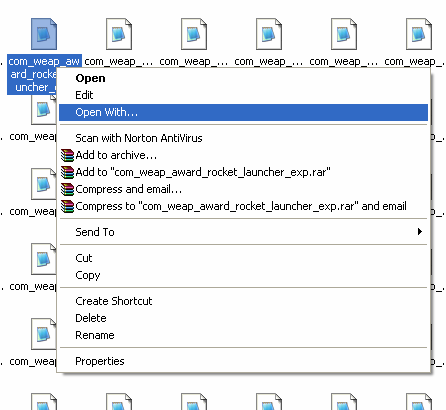This screenshot has width=446, height=410.
Task: Select the fourth file icon in top row
Action: click(269, 34)
